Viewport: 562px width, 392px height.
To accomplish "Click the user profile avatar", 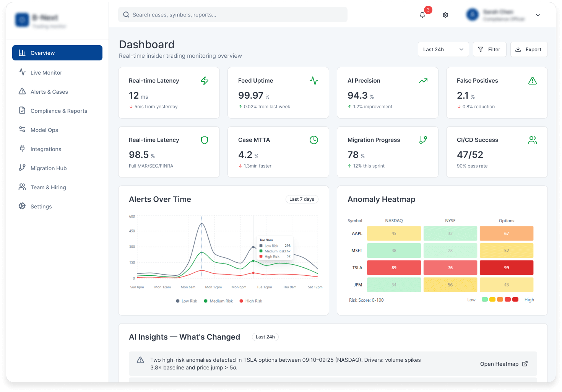I will [473, 15].
